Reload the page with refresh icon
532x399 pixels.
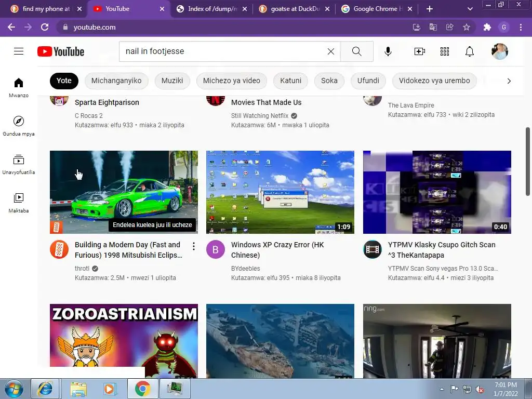(45, 27)
